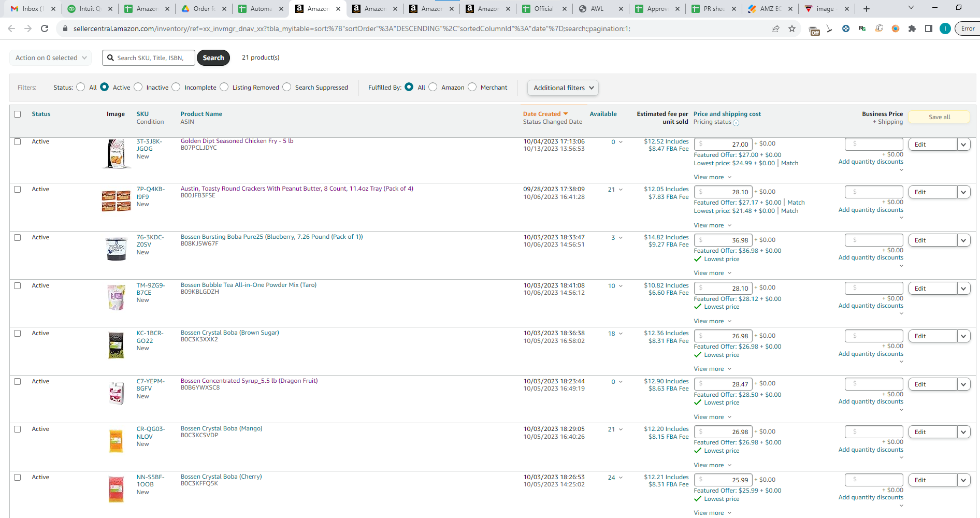Close the AWL tab

point(621,9)
